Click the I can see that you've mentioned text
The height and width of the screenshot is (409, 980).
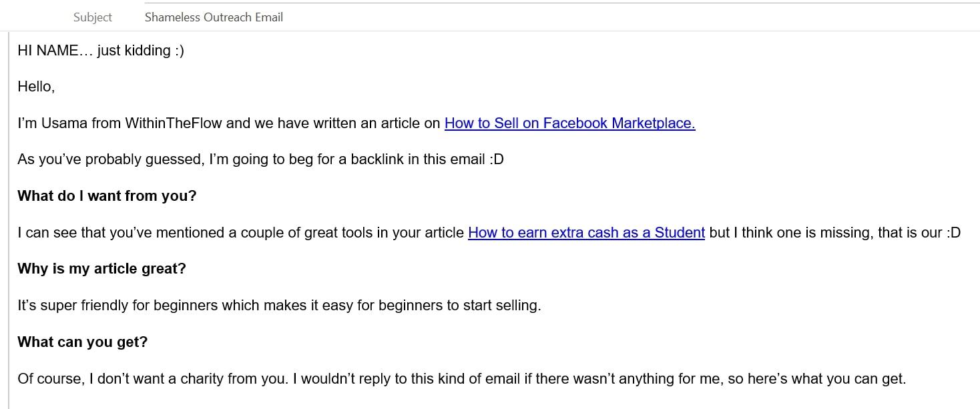click(167, 233)
